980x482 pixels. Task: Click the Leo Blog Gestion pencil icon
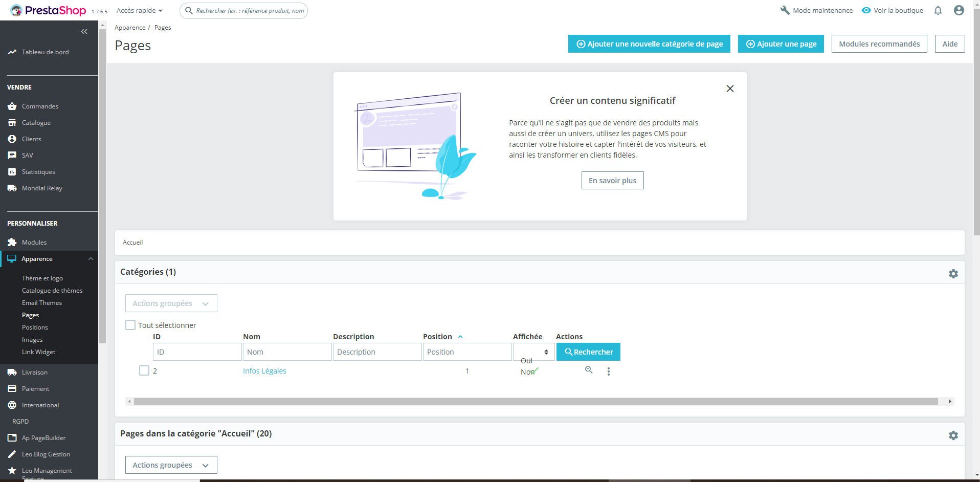point(12,454)
